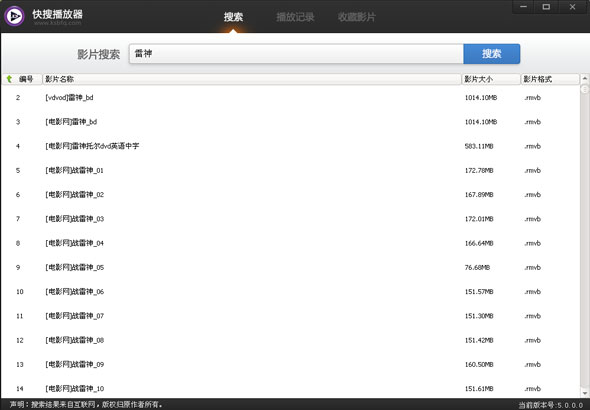Click 快搜播放器 title text
The height and width of the screenshot is (410, 590).
(57, 14)
